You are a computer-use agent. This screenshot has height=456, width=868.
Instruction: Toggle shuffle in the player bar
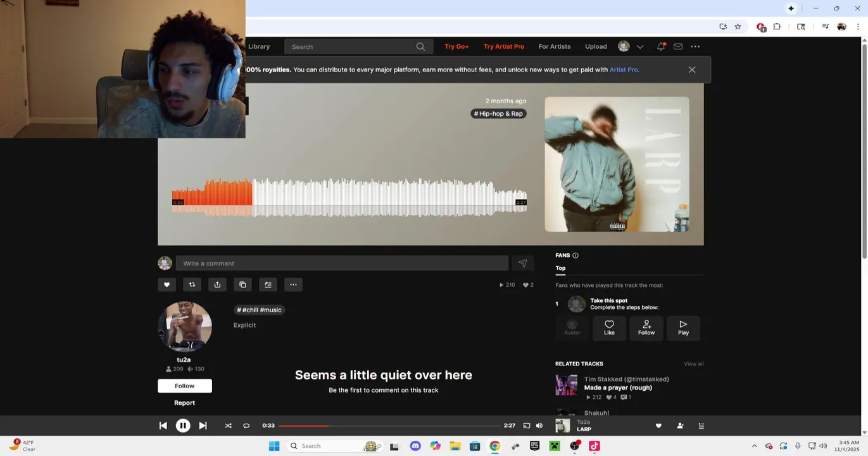click(x=228, y=426)
